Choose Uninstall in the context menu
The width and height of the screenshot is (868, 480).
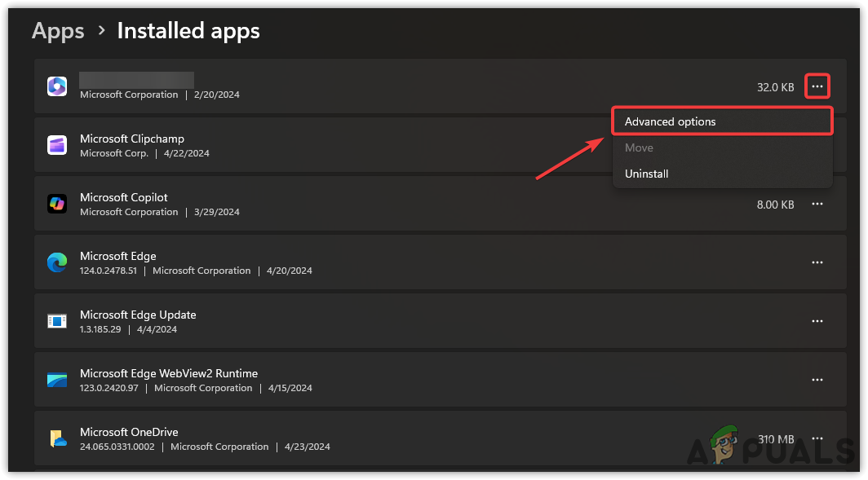647,174
